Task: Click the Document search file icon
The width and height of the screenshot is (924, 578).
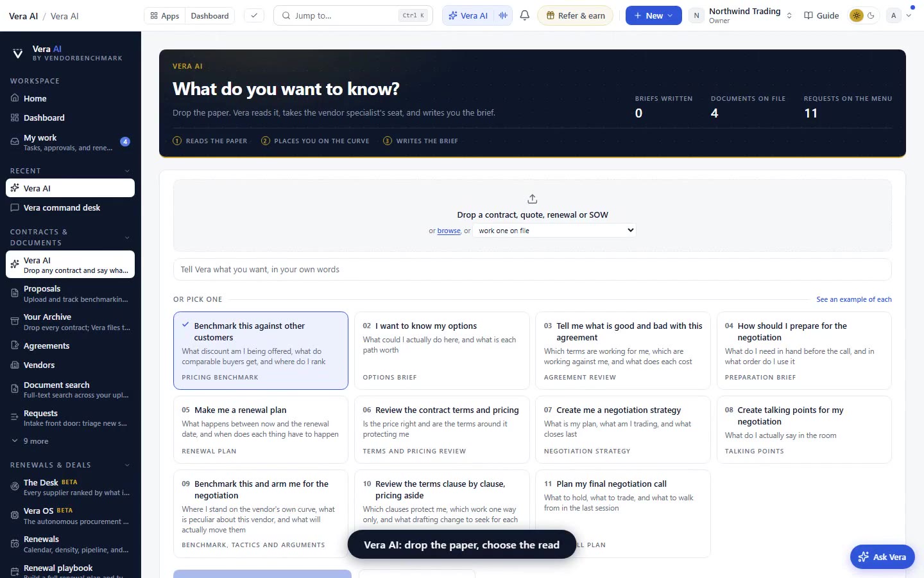Action: tap(15, 389)
